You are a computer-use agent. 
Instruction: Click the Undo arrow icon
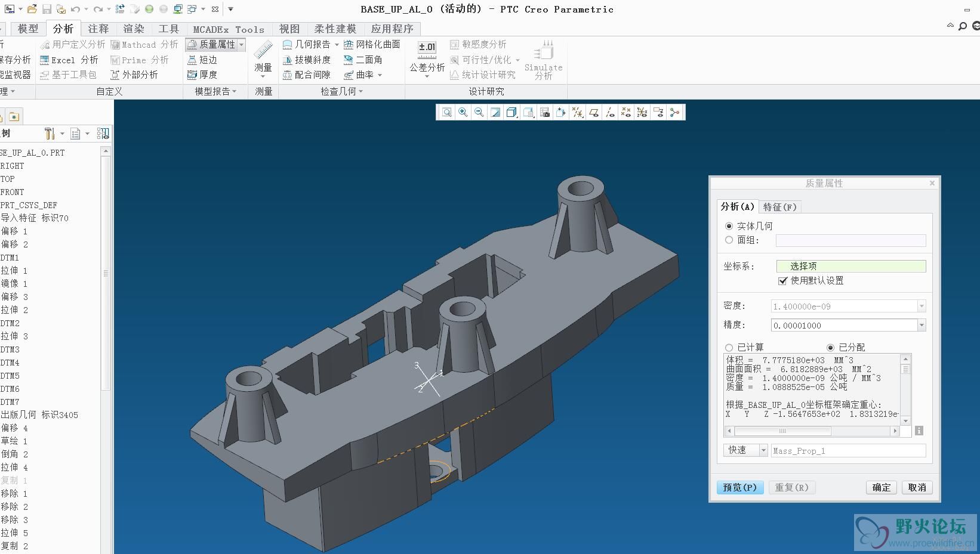[x=75, y=9]
